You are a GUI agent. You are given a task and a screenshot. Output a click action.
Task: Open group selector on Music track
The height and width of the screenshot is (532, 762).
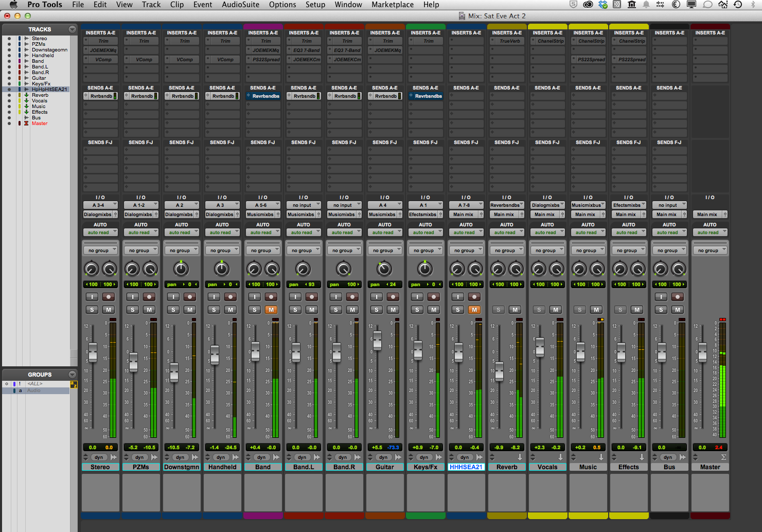click(588, 251)
